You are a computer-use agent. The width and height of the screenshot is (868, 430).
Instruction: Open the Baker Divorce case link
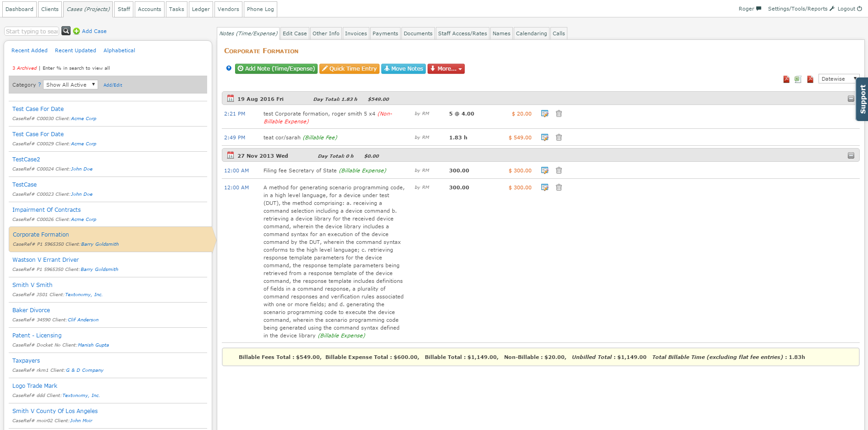click(x=31, y=310)
